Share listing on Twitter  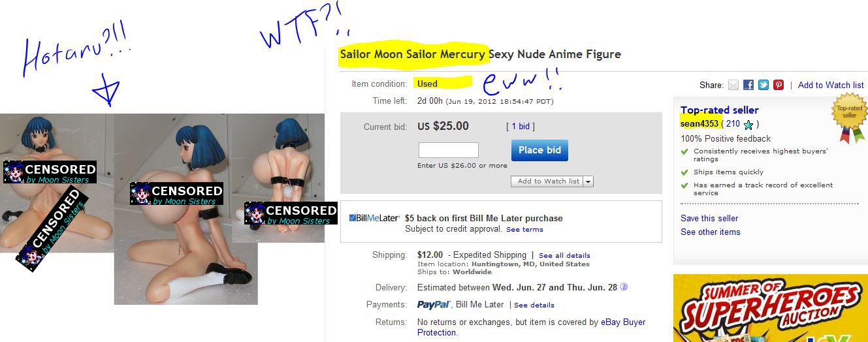(764, 85)
